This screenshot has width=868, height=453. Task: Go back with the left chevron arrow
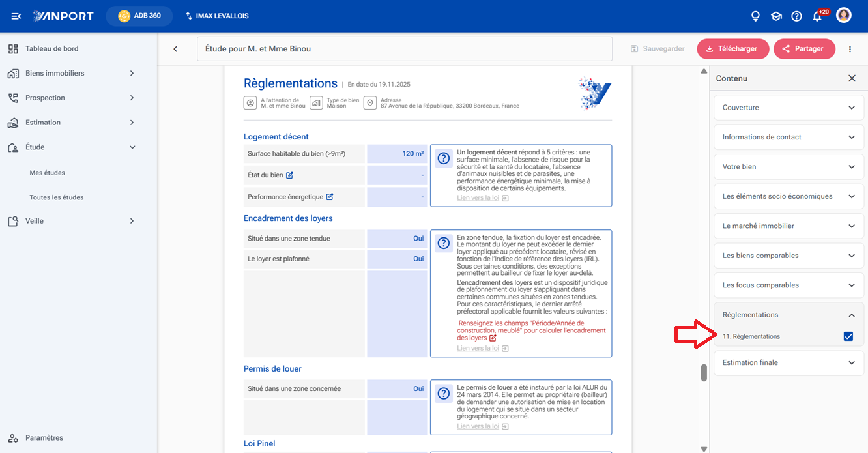click(175, 49)
